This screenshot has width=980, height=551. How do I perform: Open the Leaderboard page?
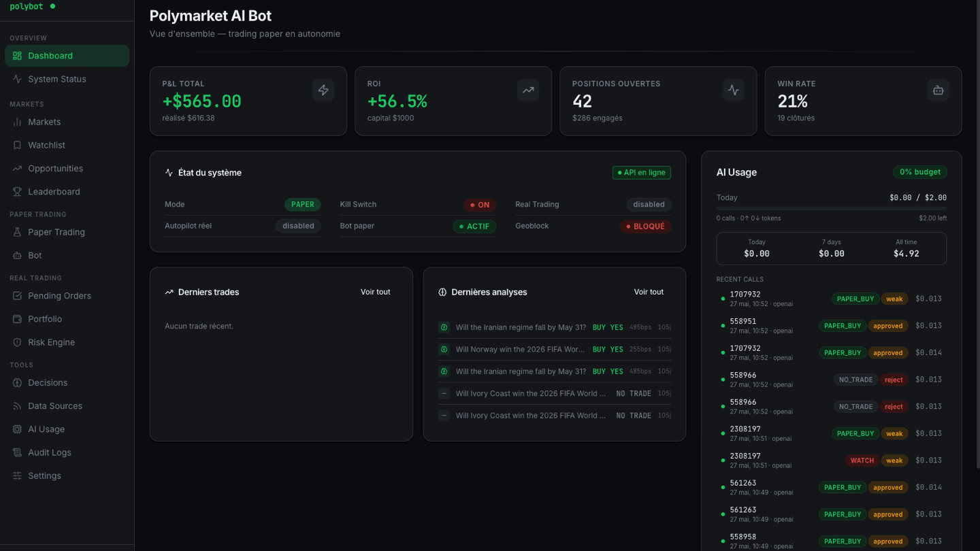[67, 191]
